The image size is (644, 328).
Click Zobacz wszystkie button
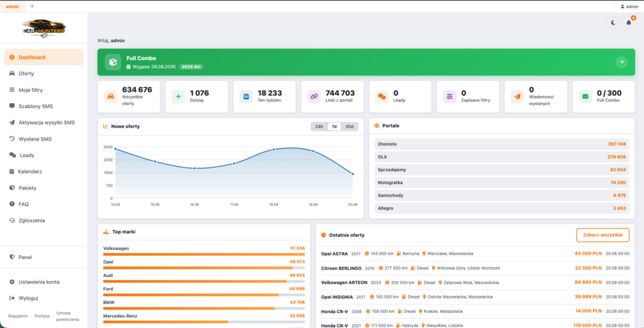tap(602, 235)
